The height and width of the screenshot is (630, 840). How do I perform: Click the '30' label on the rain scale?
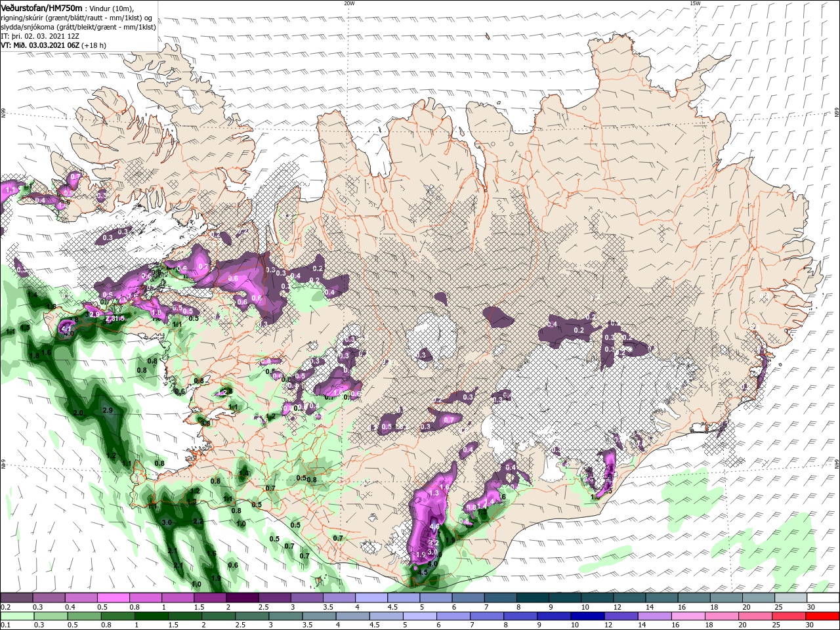coord(811,625)
